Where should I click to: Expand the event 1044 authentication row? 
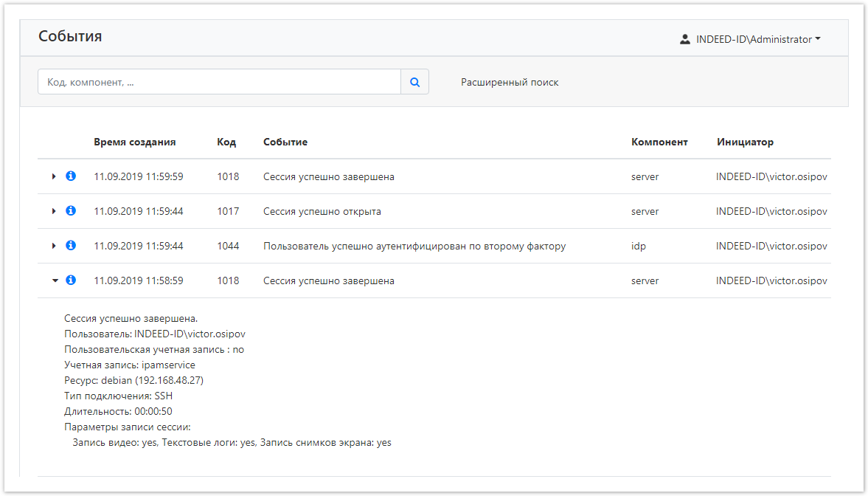tap(54, 246)
